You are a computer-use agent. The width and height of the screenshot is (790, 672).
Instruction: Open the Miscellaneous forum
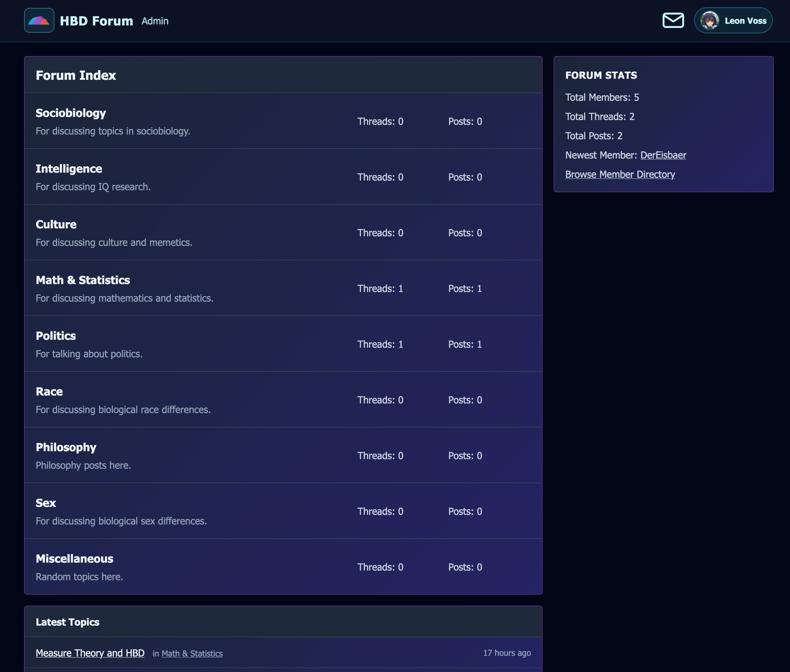point(74,559)
